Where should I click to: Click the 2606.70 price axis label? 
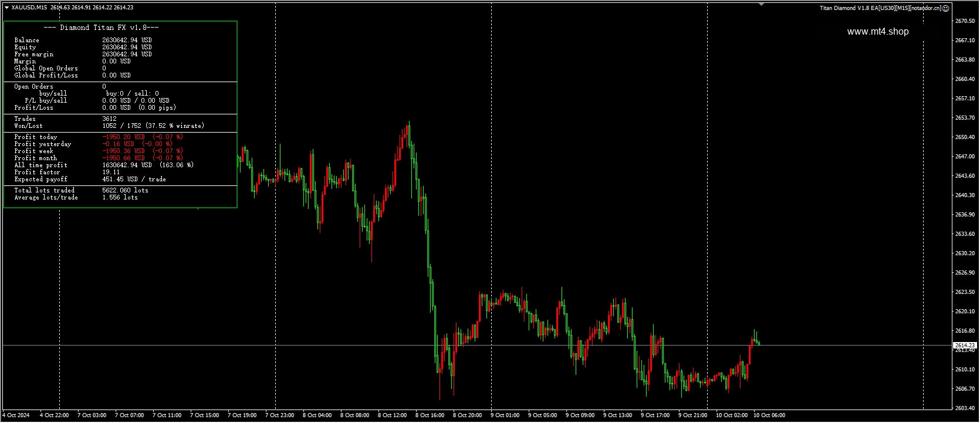(965, 389)
